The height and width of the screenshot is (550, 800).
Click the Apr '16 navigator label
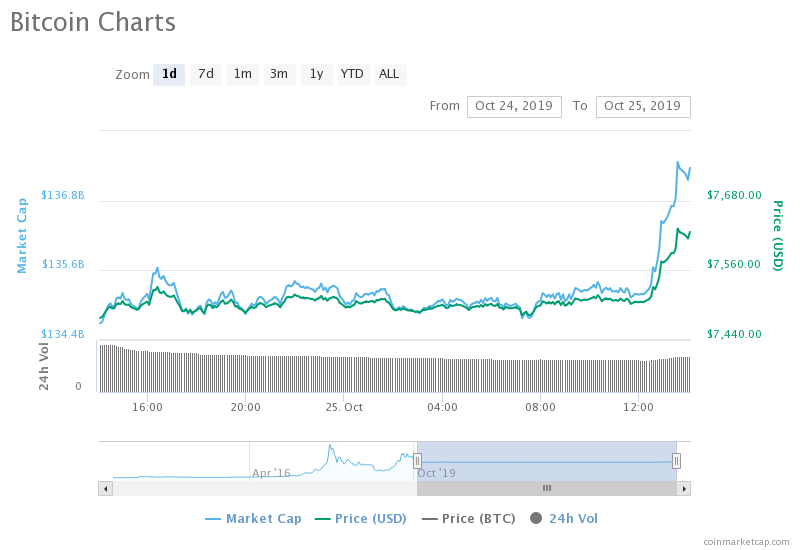click(x=271, y=473)
